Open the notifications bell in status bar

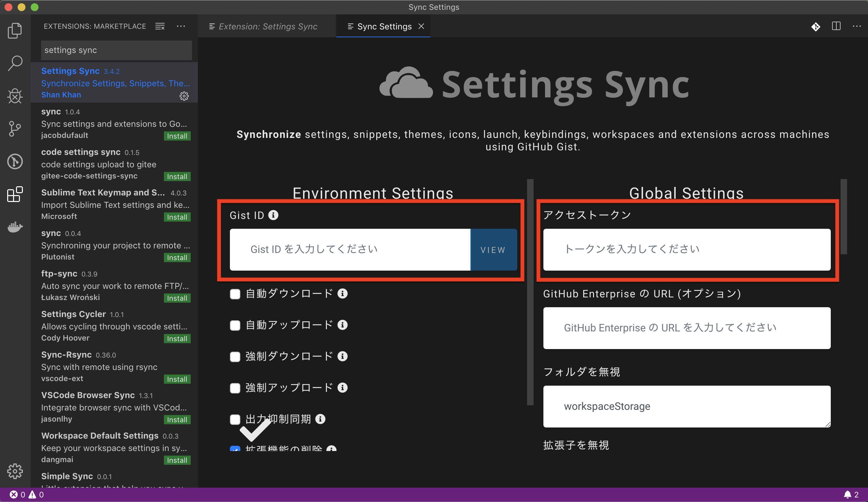pos(847,495)
